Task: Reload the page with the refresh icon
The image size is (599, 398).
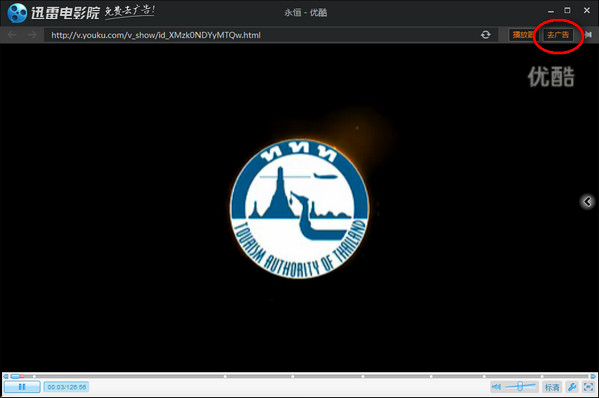Action: [486, 35]
